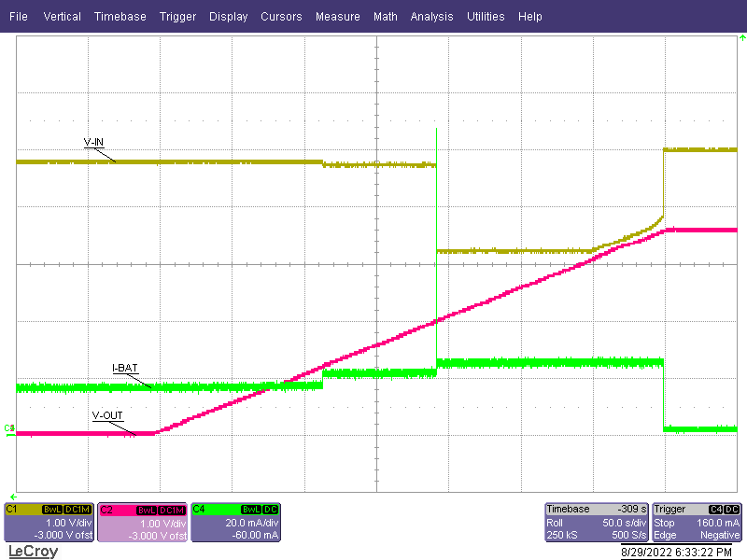Open the Vertical menu
This screenshot has height=560, width=747.
point(62,17)
